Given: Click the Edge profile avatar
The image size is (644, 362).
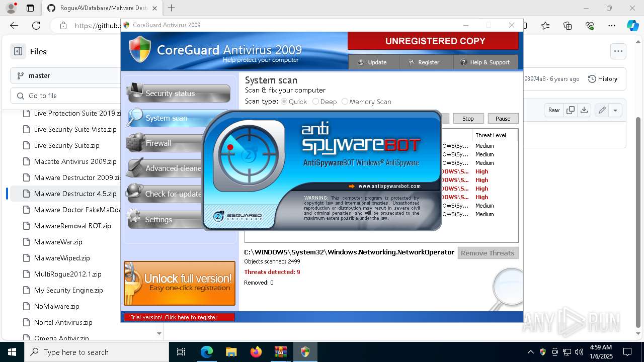Looking at the screenshot, I should click(11, 8).
